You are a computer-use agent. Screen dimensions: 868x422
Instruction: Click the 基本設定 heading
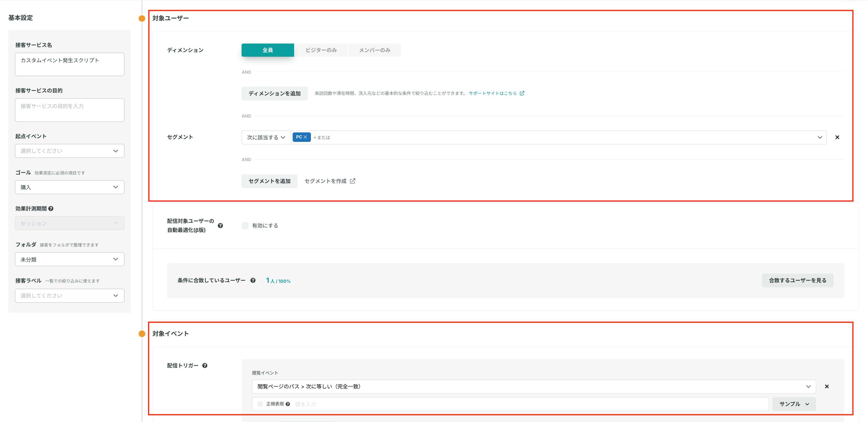[x=20, y=18]
